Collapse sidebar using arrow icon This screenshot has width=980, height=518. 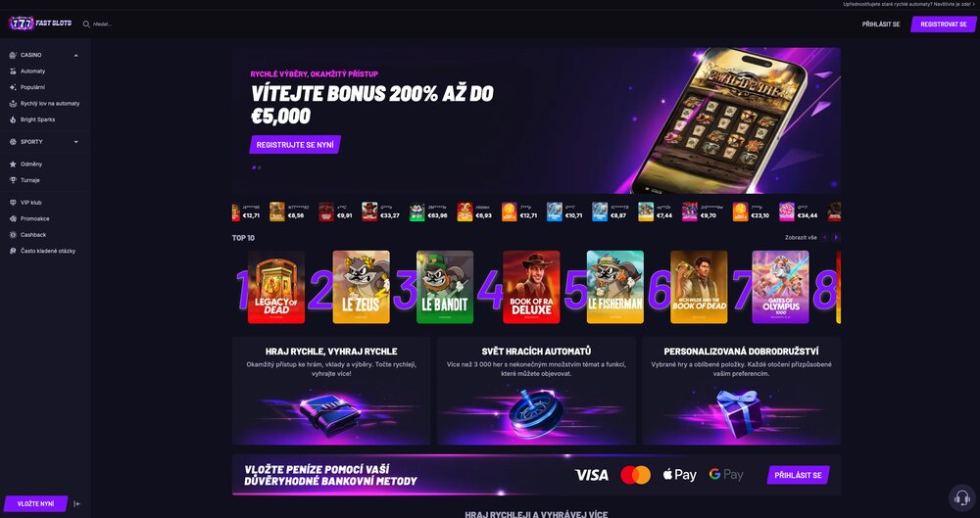point(76,503)
